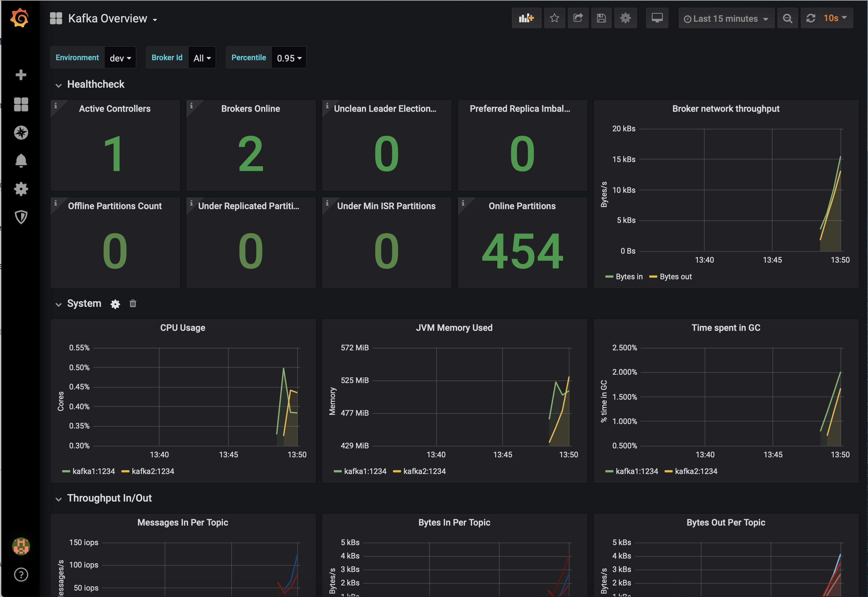Open the Percentile 0.95 dropdown
Viewport: 868px width, 597px height.
pos(289,58)
